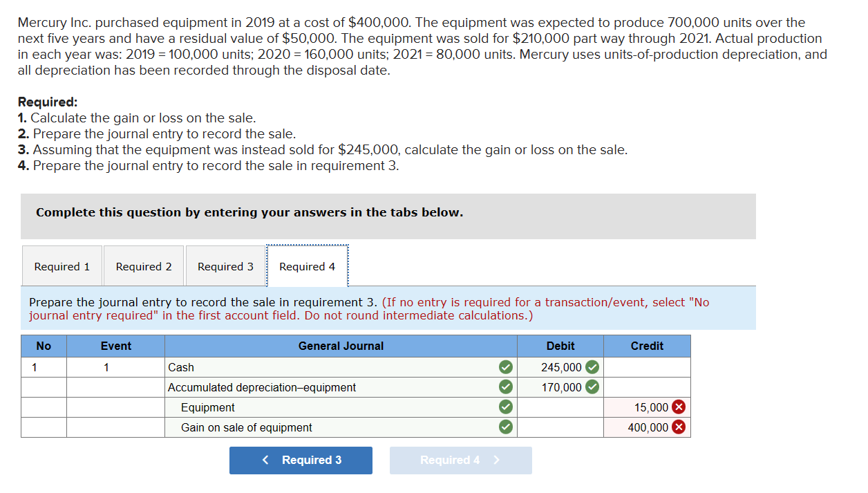Click the checkmark next to Accumulated depreciation-equipment
The width and height of the screenshot is (868, 493).
coord(505,387)
